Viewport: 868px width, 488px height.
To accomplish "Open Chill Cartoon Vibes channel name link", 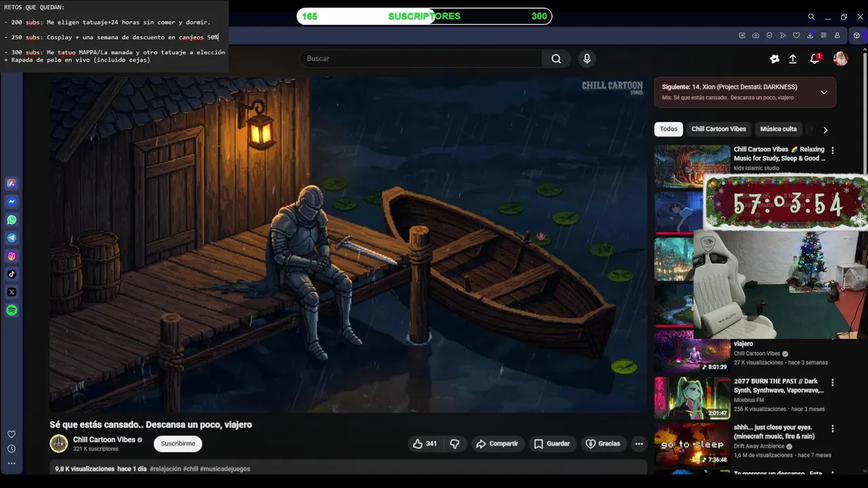I will [x=104, y=440].
